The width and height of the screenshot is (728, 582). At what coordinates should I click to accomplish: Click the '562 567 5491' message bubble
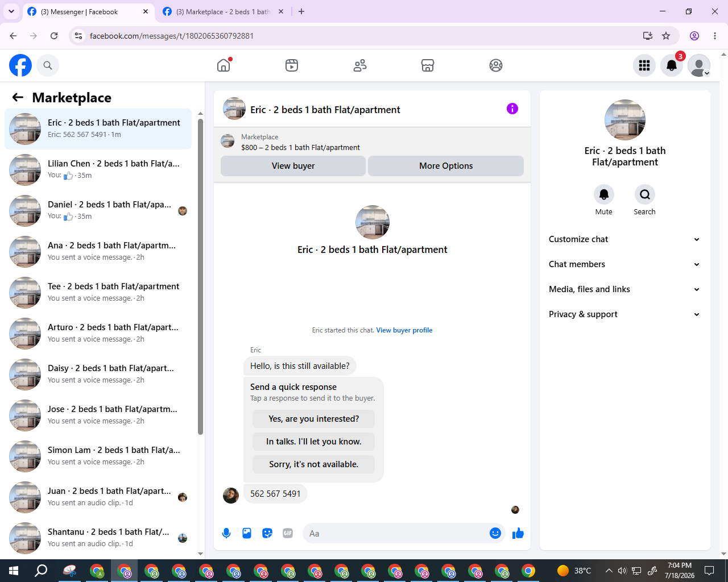(x=275, y=494)
